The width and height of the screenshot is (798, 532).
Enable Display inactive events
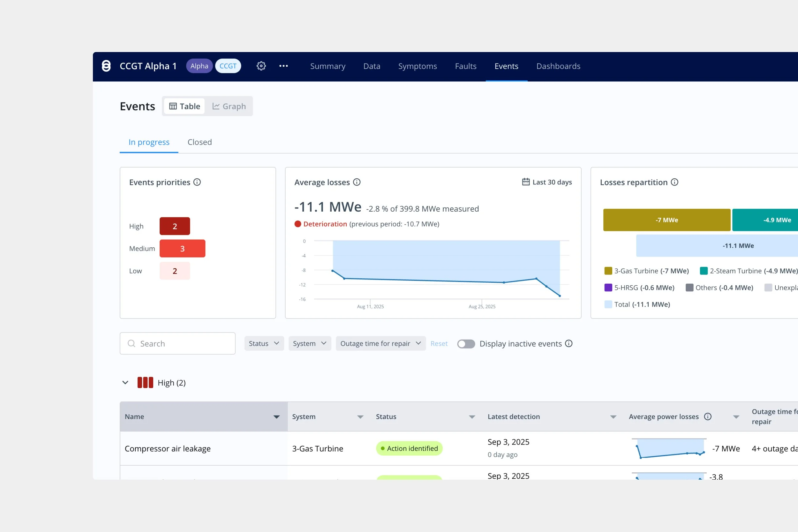[x=466, y=344]
